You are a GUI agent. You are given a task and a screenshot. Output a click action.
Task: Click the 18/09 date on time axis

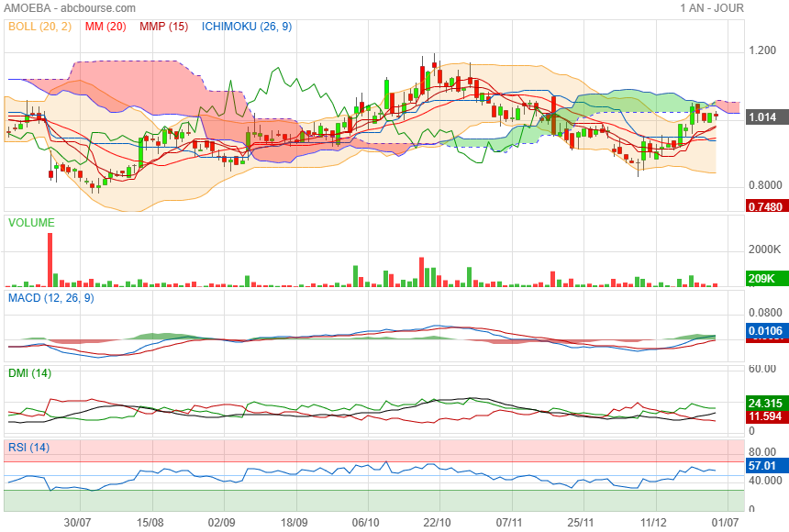point(294,522)
